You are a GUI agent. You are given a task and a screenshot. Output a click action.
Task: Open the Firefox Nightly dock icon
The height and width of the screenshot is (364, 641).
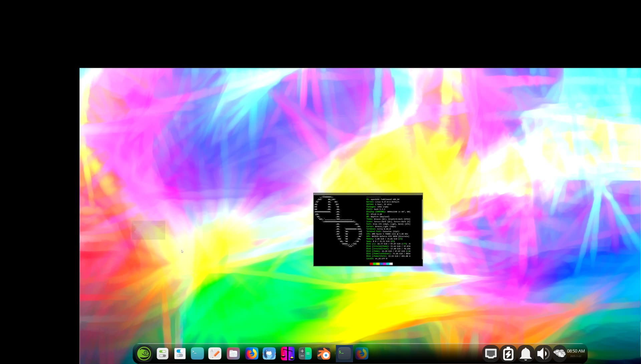tap(362, 353)
